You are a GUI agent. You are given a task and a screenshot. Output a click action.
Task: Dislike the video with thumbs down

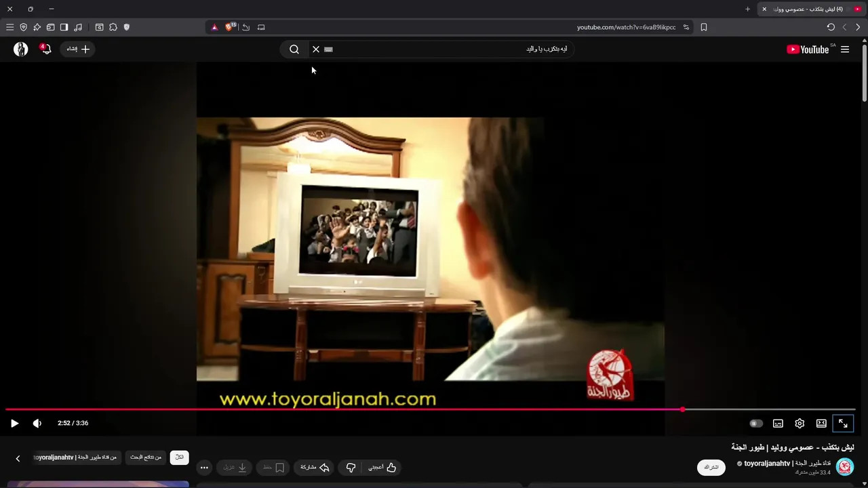point(351,468)
